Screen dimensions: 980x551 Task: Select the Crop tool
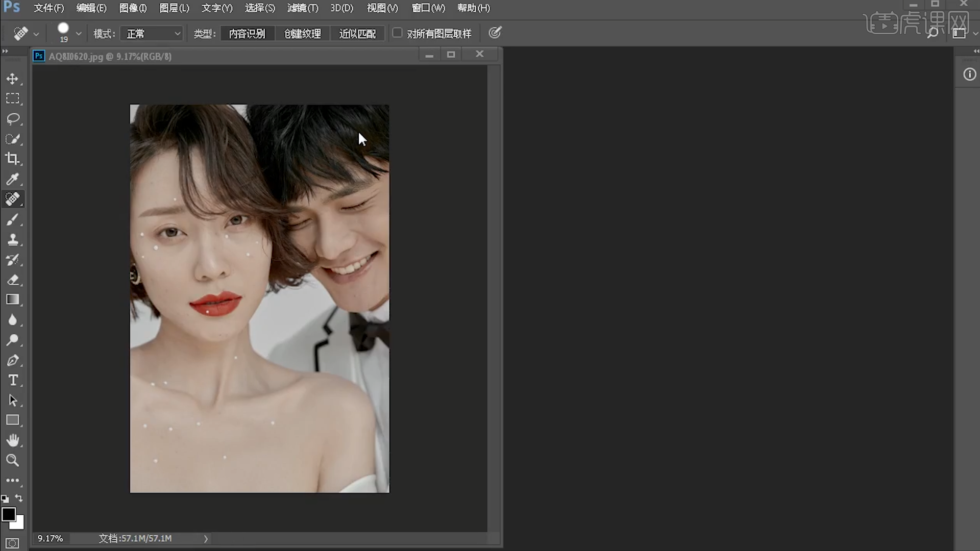(x=12, y=159)
